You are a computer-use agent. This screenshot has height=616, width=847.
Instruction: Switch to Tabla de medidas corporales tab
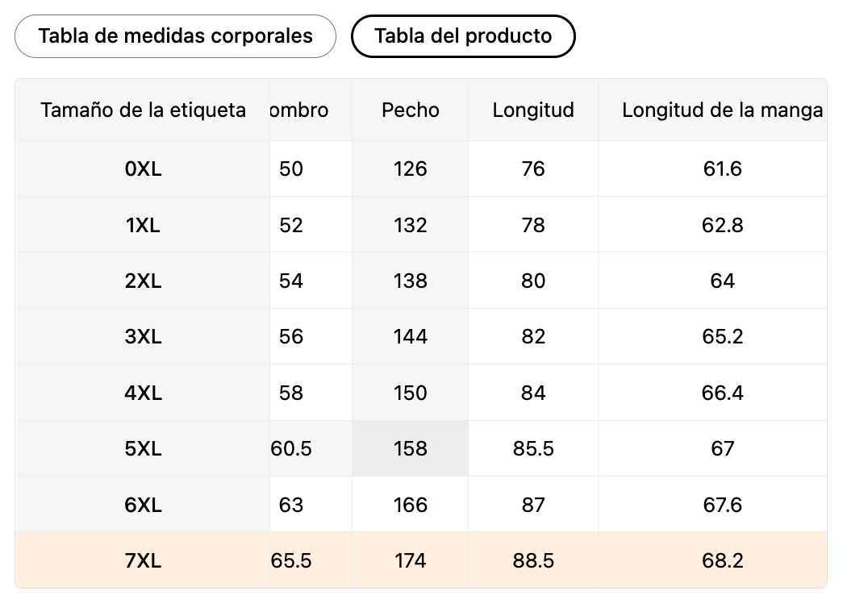pyautogui.click(x=175, y=36)
